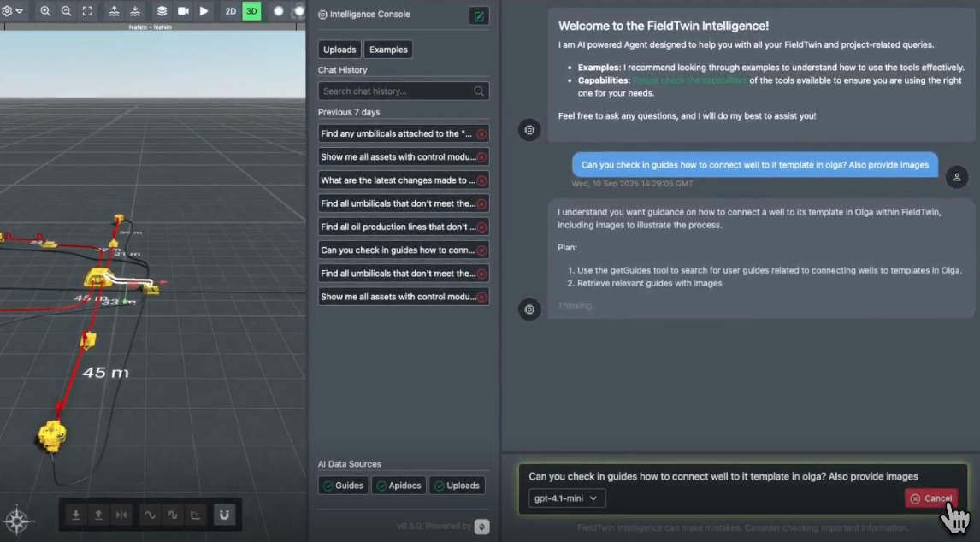The image size is (980, 542).
Task: Click the magnifier in the chat history search
Action: click(x=479, y=91)
